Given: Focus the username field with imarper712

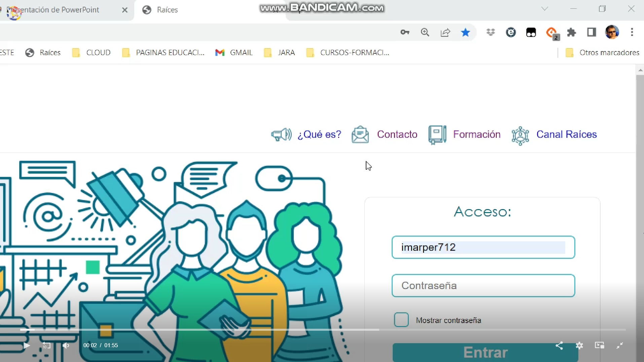Looking at the screenshot, I should tap(483, 247).
